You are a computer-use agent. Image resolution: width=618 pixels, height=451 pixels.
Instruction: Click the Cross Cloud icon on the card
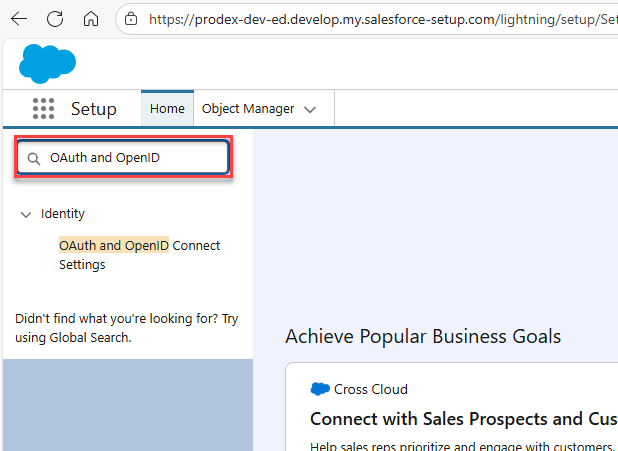point(320,389)
